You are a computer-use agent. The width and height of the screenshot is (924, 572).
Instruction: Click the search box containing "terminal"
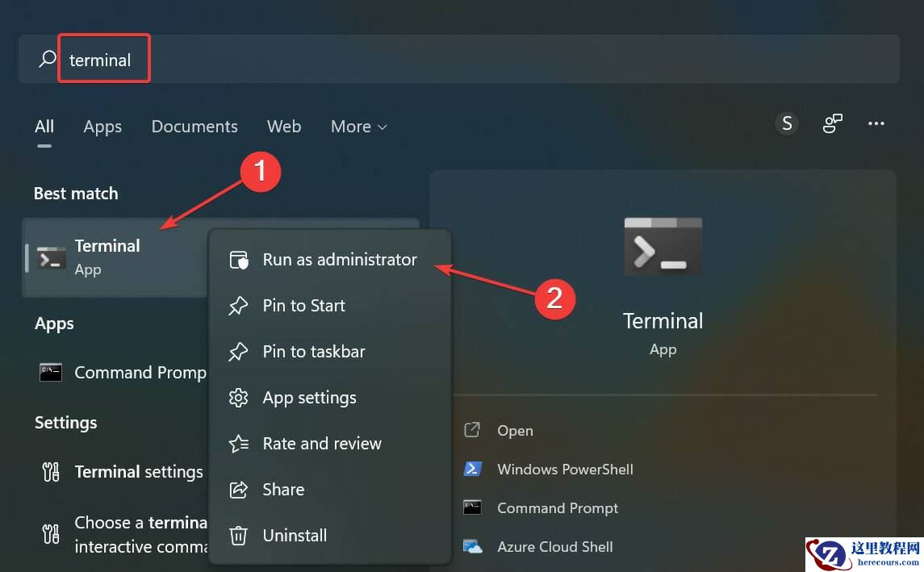[458, 58]
